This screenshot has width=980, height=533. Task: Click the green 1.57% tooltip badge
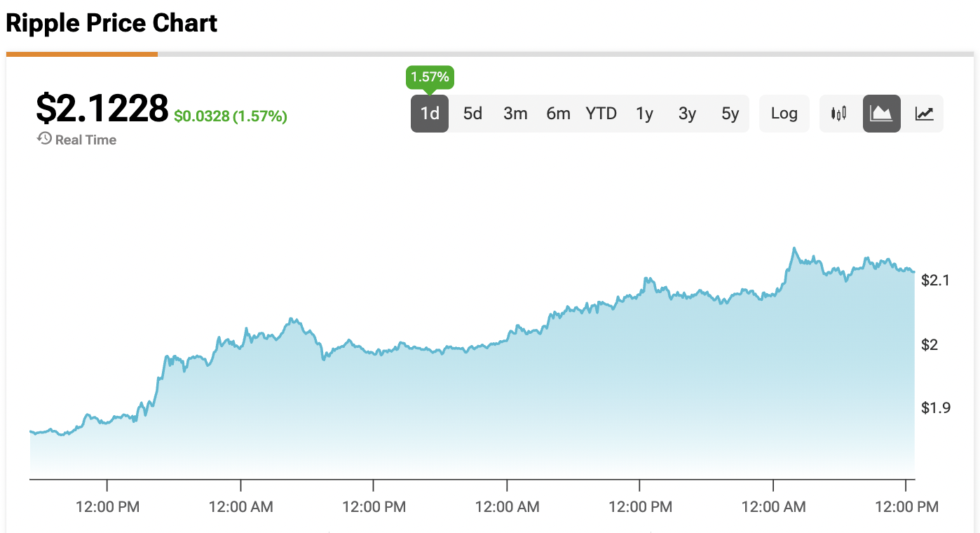pyautogui.click(x=430, y=77)
